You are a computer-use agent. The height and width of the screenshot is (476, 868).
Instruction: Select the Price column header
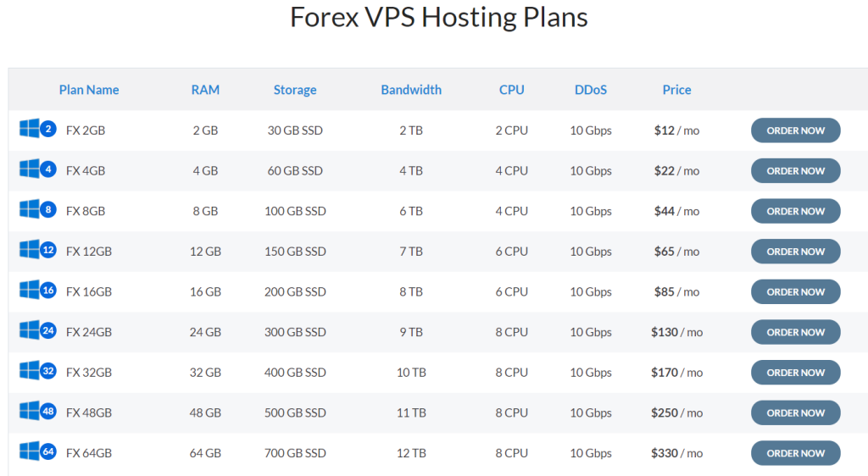676,90
